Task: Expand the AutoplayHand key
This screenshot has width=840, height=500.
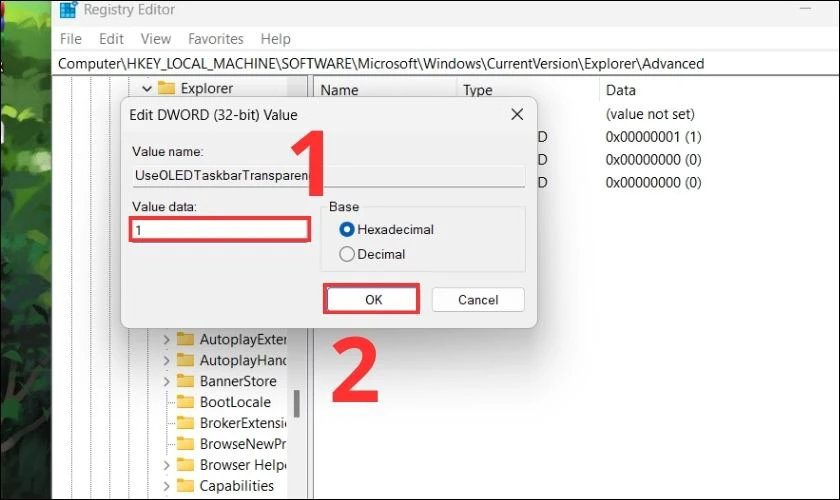Action: coord(166,361)
